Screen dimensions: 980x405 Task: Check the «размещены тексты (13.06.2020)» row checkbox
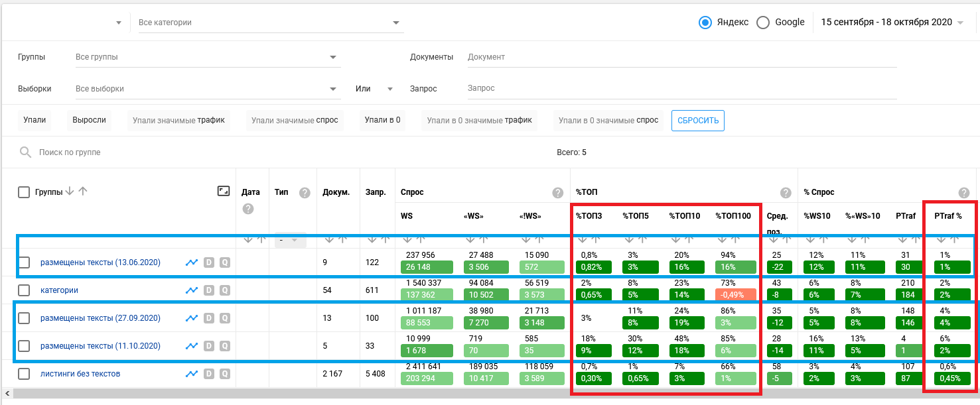(24, 262)
